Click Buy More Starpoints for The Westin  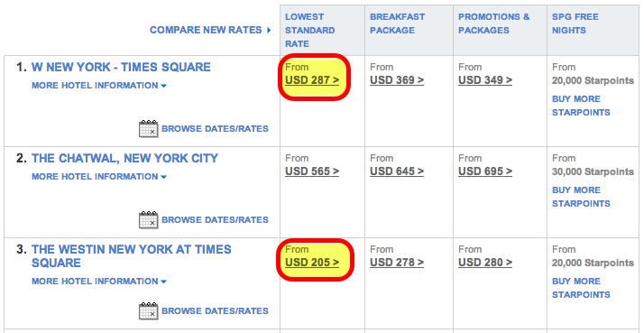tap(581, 288)
